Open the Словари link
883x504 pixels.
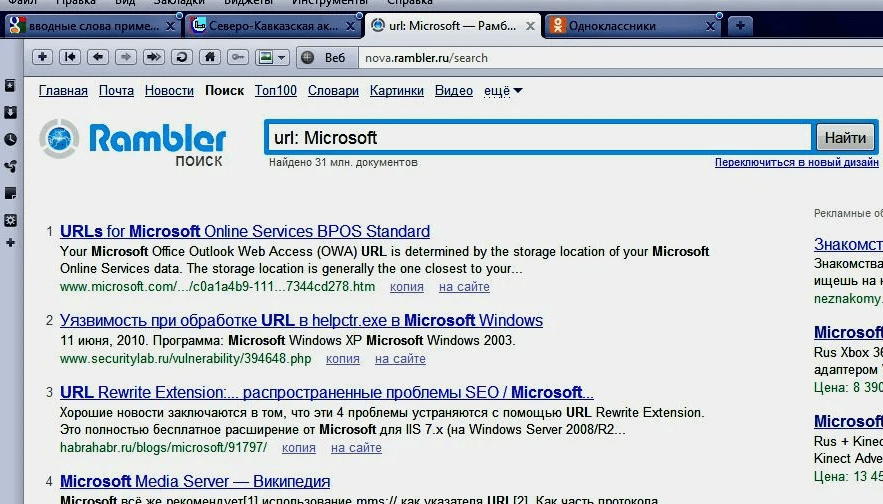[333, 91]
